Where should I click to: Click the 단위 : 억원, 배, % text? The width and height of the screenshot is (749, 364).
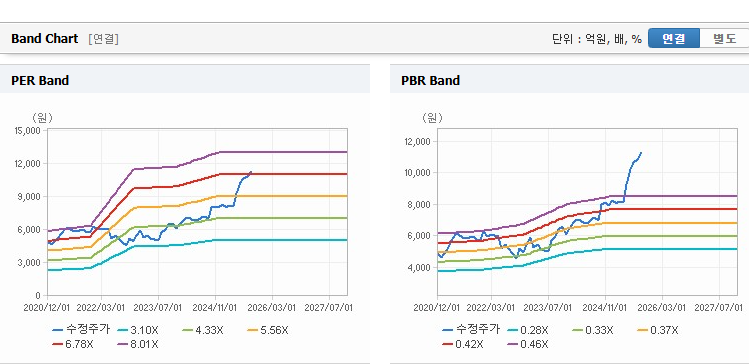pyautogui.click(x=597, y=39)
